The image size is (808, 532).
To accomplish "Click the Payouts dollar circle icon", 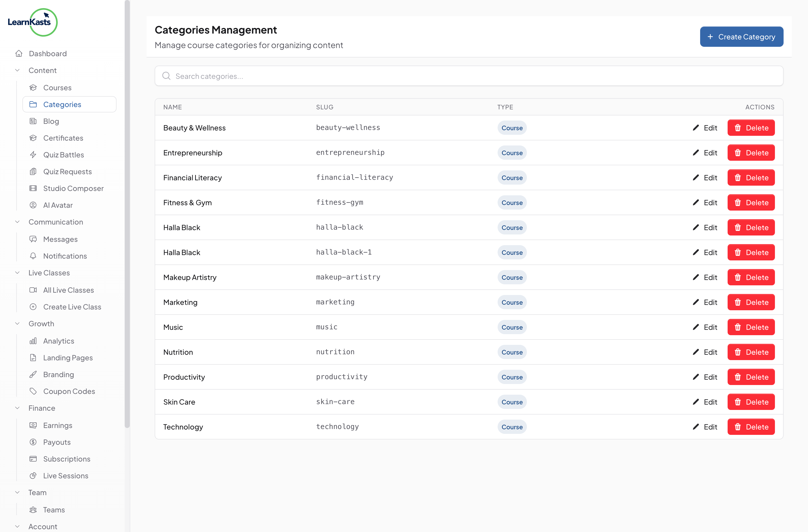I will click(x=33, y=442).
